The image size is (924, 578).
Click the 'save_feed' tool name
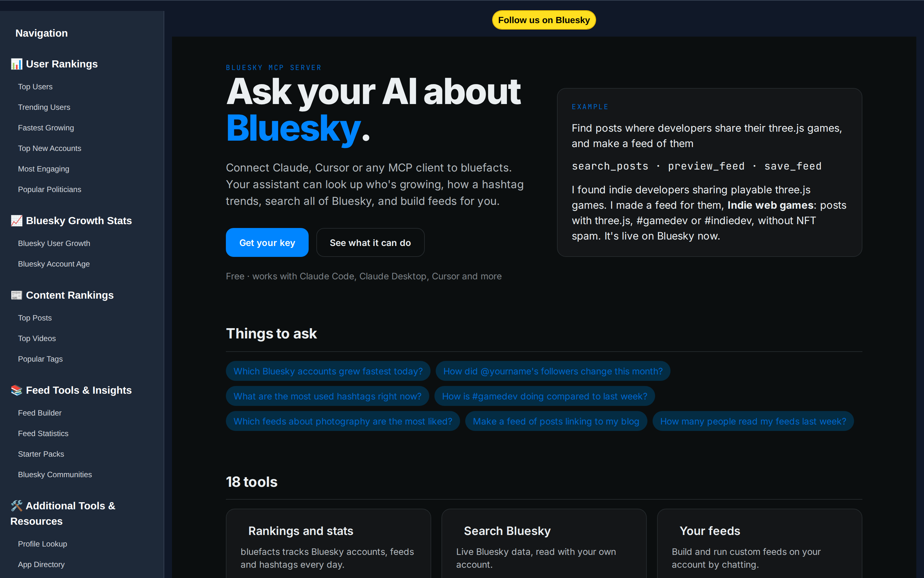[x=793, y=166]
